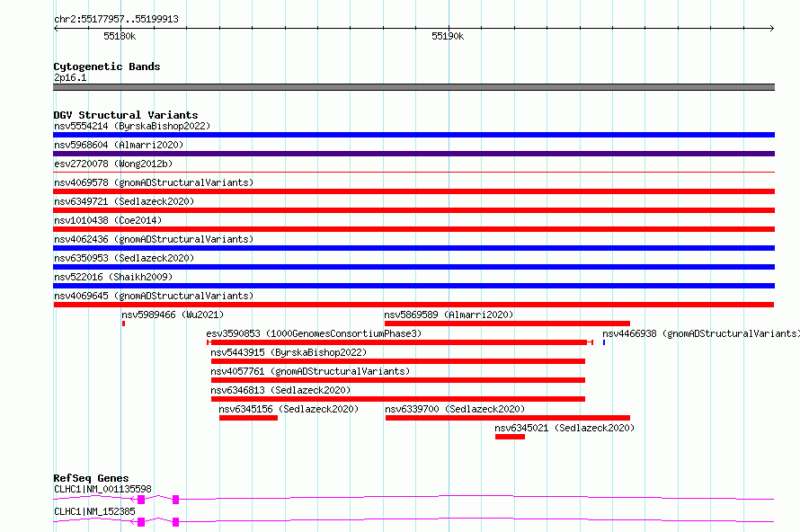
Task: Open variant nsv5554214 (ByrskaBishop2022) label
Action: 132,126
